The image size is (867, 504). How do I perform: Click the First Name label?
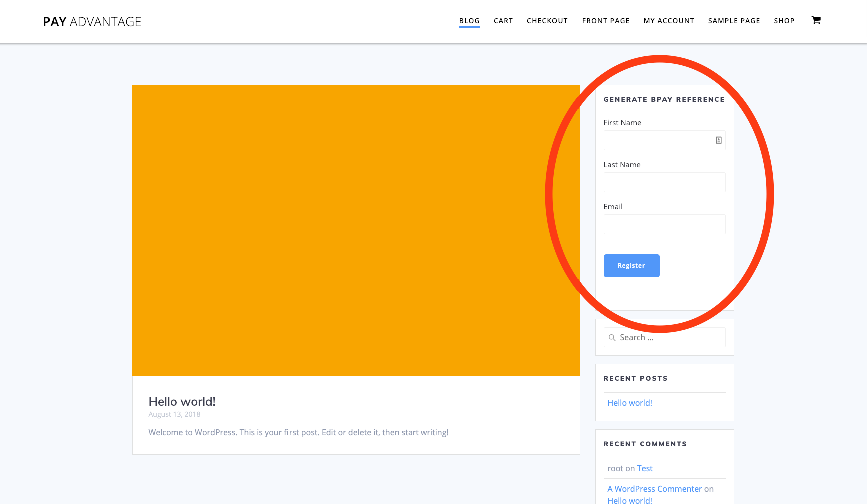[x=622, y=123]
